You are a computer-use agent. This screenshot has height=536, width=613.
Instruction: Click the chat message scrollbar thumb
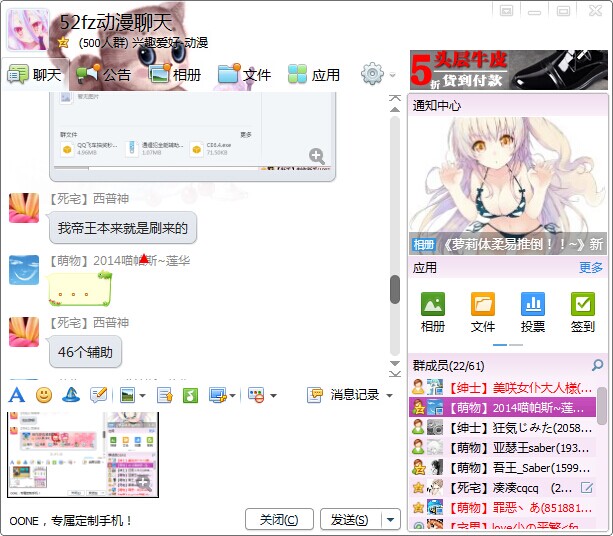click(395, 289)
